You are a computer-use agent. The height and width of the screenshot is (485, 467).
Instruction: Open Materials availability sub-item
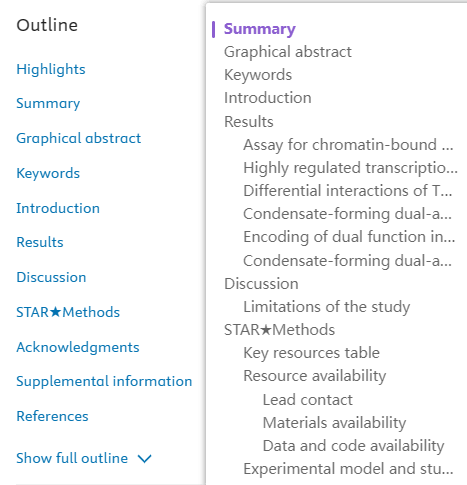(334, 423)
